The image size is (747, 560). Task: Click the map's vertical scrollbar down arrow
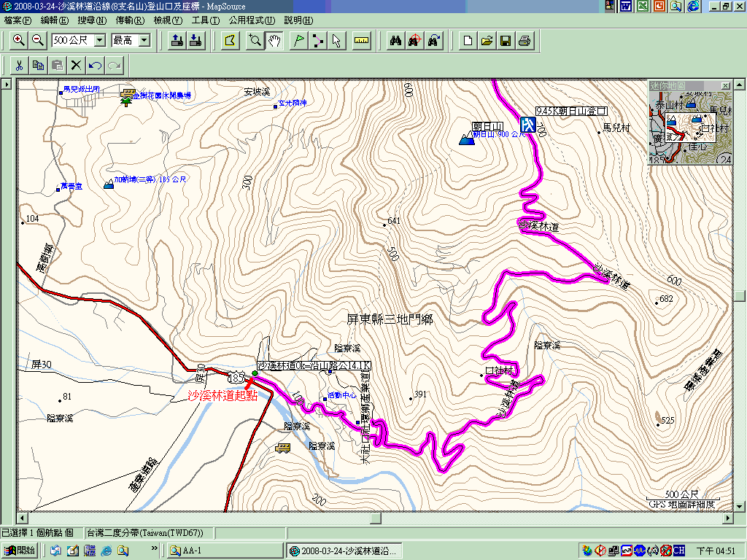tap(740, 506)
